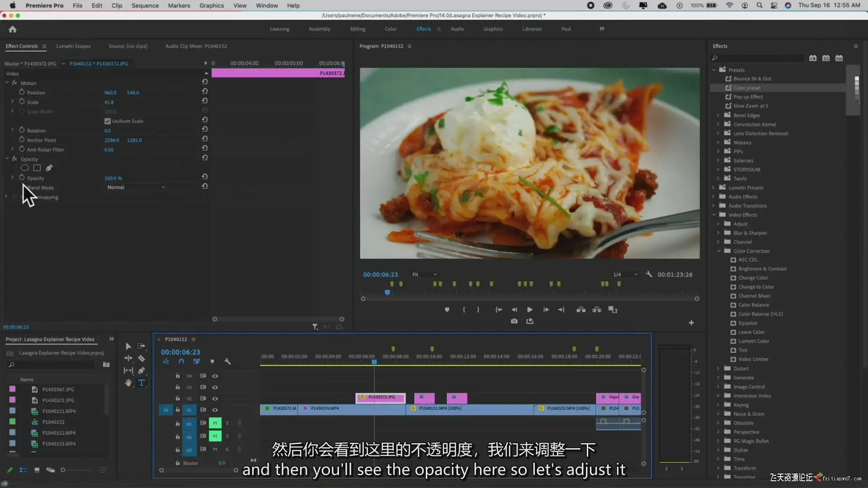The image size is (868, 488).
Task: Toggle V2 track output eye icon
Action: click(215, 399)
